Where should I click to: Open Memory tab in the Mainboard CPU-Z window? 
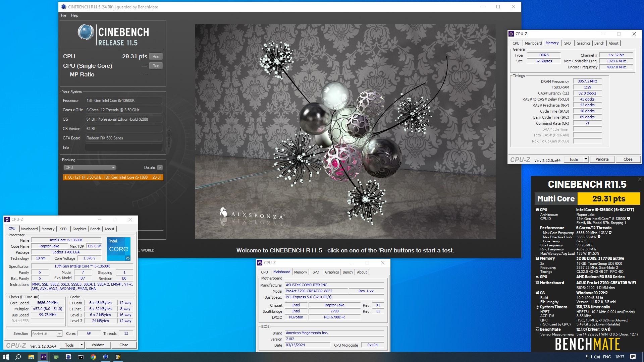(301, 272)
